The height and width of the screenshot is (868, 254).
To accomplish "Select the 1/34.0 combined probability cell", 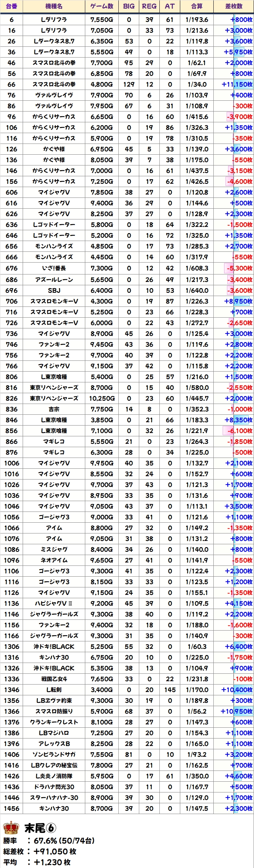I will (197, 85).
